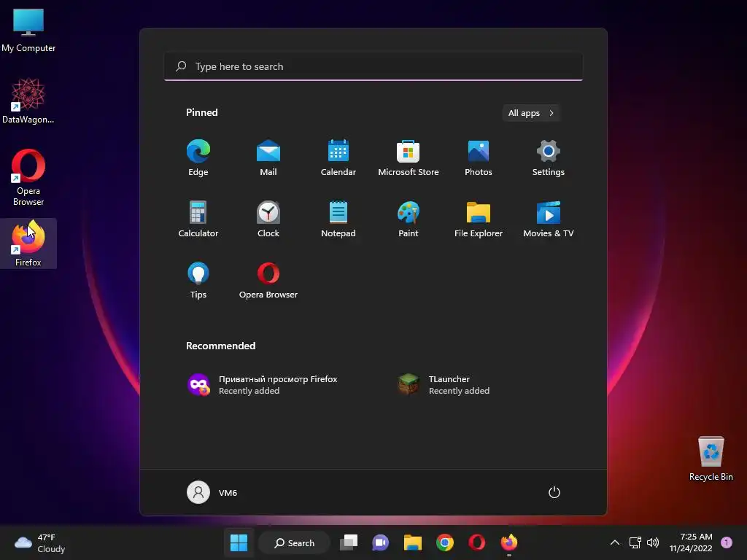Select the Opera Browser desktop shortcut
The height and width of the screenshot is (560, 747).
coord(28,178)
